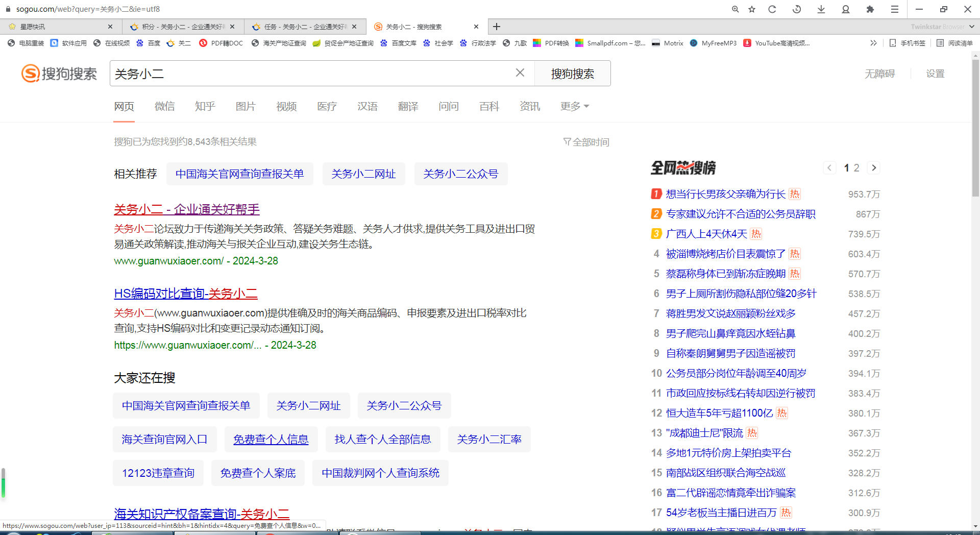The image size is (980, 535).
Task: Open the Motrix bookmark
Action: pos(668,43)
